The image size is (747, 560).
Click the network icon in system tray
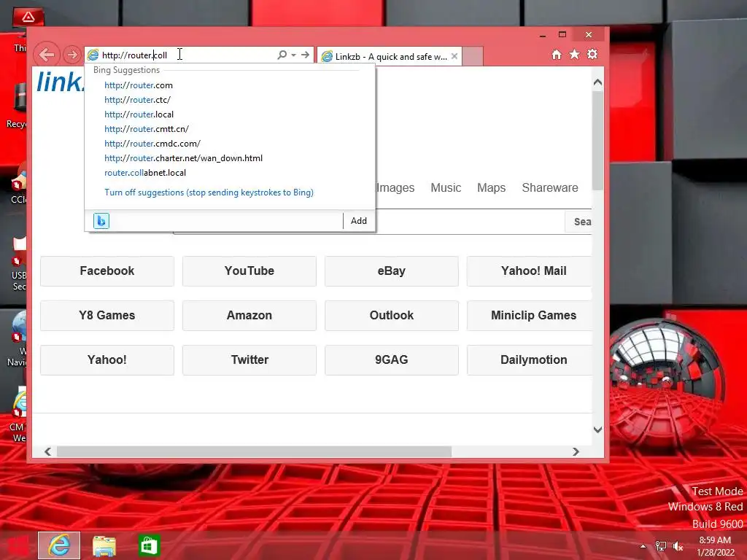click(x=661, y=546)
